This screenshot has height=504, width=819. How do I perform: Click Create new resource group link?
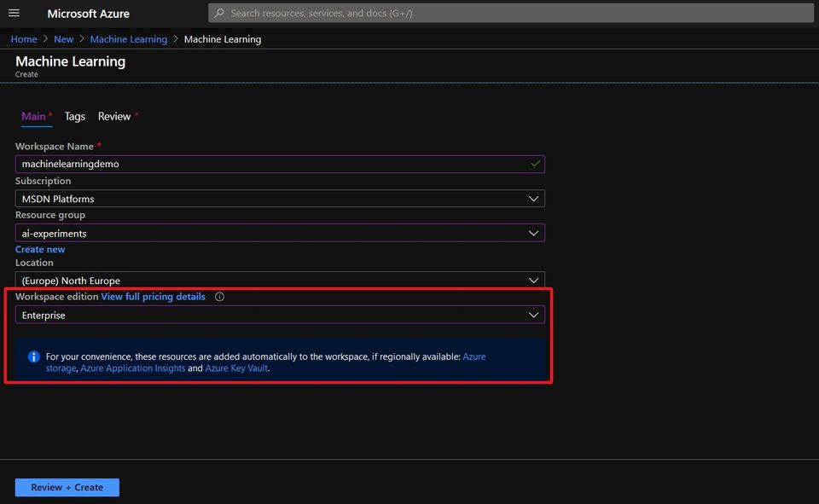[x=40, y=249]
